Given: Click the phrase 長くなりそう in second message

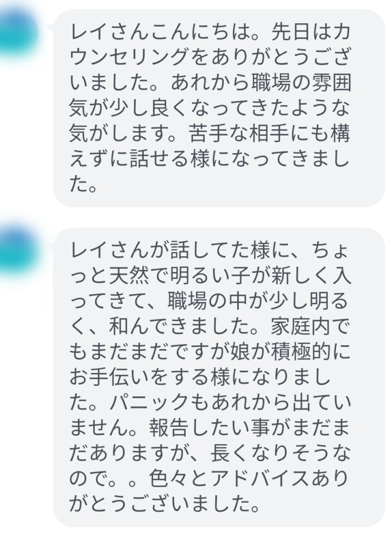Looking at the screenshot, I should click(x=270, y=454).
